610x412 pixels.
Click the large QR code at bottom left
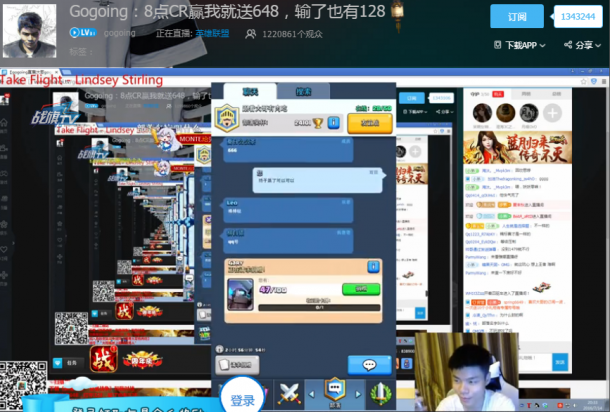click(x=23, y=386)
